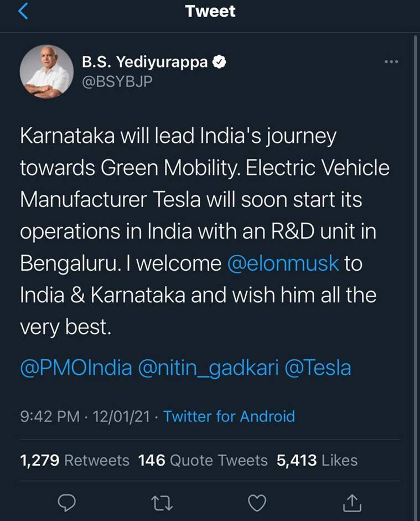
Task: Select the retweet icon below the tweet
Action: [x=160, y=503]
